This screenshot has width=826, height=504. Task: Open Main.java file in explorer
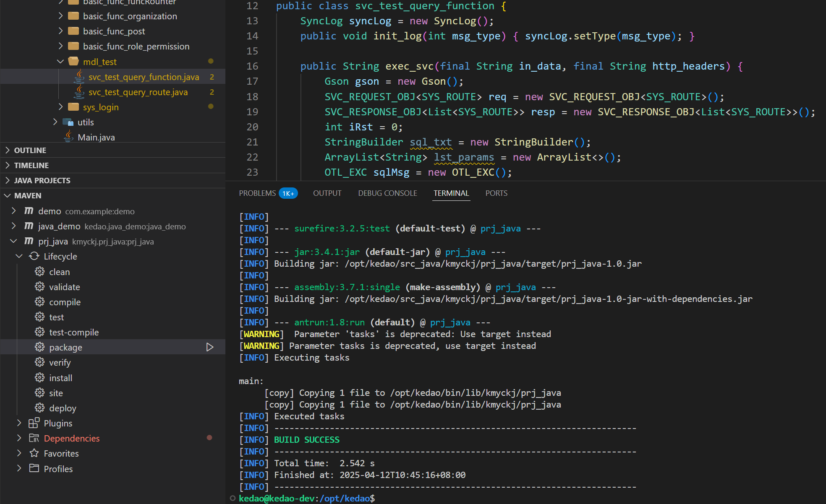pyautogui.click(x=96, y=137)
